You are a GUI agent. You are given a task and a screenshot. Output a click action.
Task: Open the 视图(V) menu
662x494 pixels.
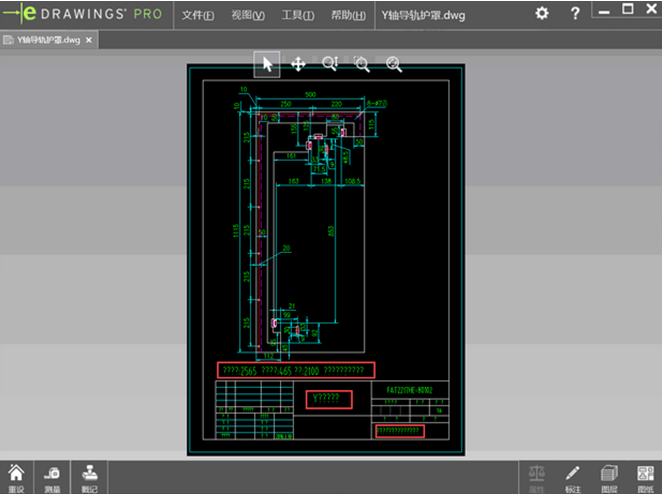click(x=247, y=16)
